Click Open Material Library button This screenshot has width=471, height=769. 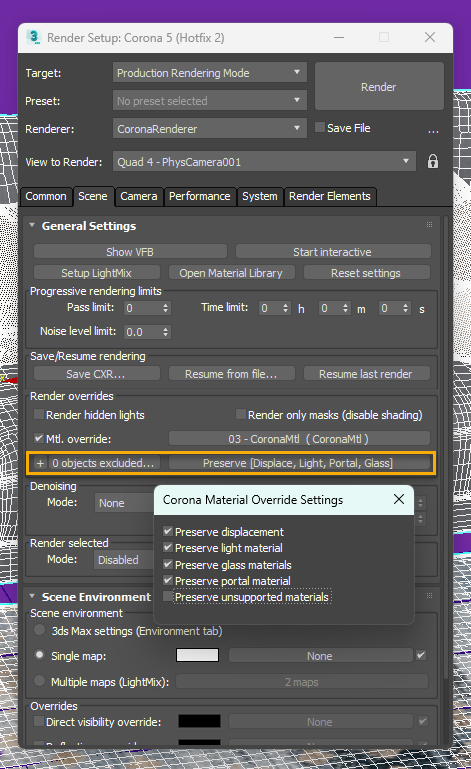231,273
